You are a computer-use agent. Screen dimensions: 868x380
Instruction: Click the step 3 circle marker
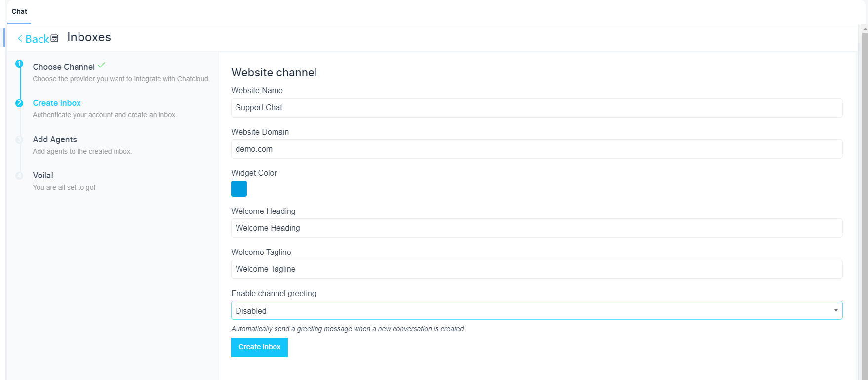(19, 140)
